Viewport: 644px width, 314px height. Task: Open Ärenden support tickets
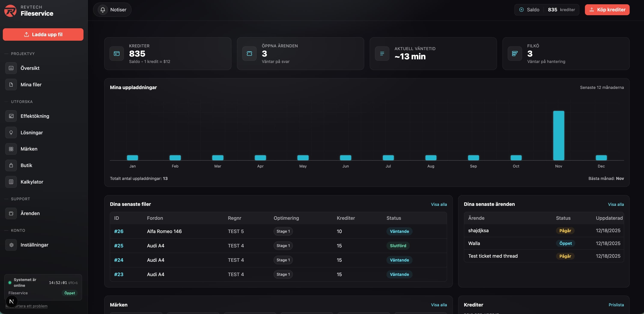pyautogui.click(x=30, y=213)
